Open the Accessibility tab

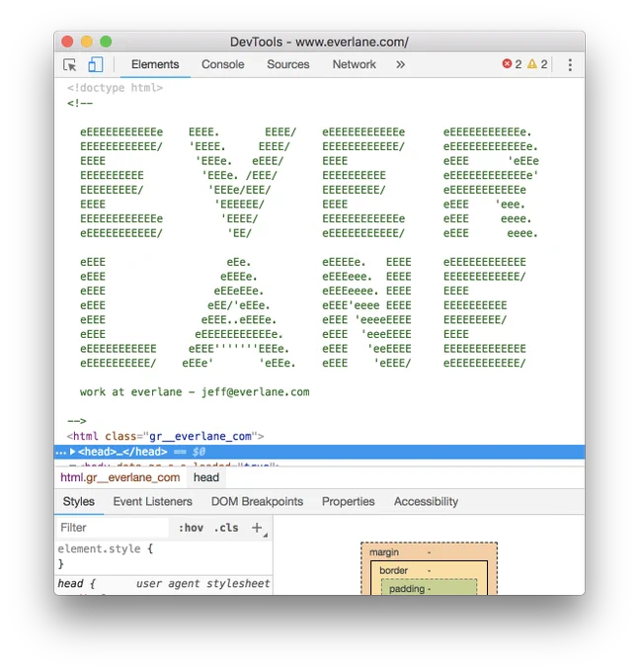pos(426,501)
